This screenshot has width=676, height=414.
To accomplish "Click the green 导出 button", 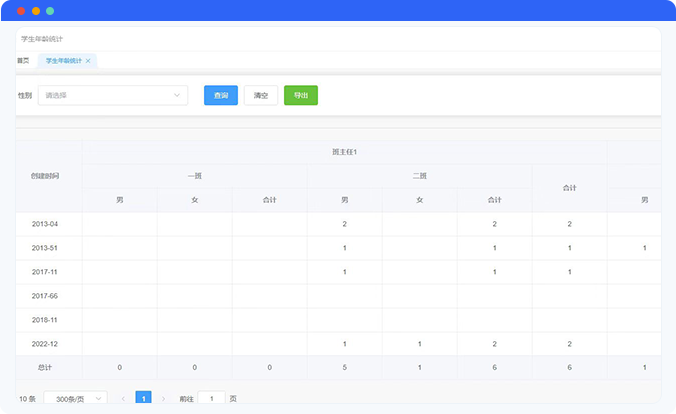I will 300,96.
